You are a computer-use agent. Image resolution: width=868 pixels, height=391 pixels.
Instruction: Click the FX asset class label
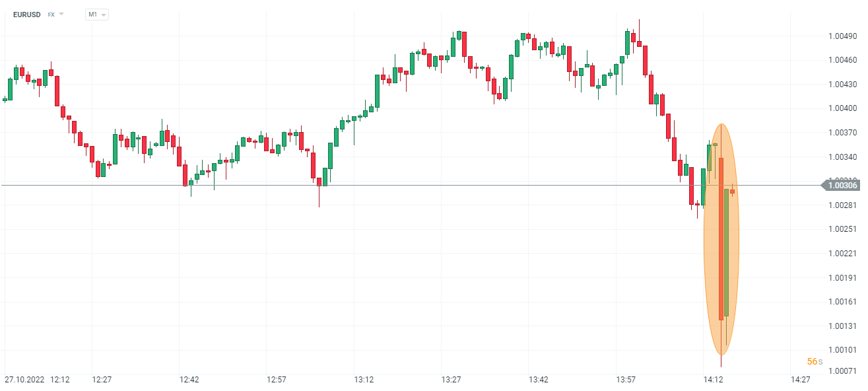[51, 14]
